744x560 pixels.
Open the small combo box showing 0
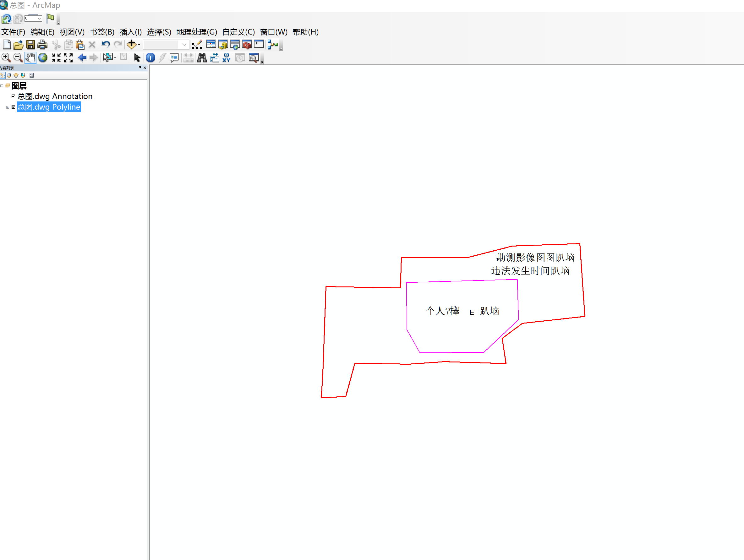33,18
